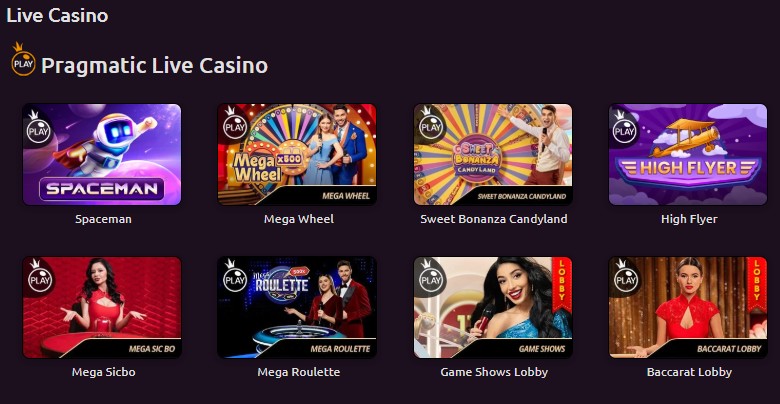This screenshot has width=780, height=404.
Task: Click the Play badge on Game Shows tile
Action: tap(431, 277)
